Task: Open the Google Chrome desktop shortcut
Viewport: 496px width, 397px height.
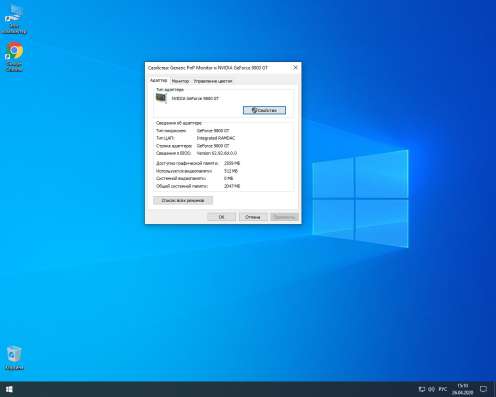Action: point(14,57)
